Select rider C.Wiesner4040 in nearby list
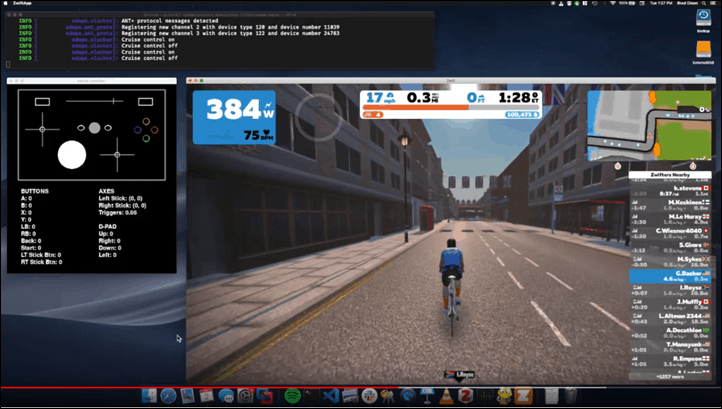 pyautogui.click(x=670, y=234)
